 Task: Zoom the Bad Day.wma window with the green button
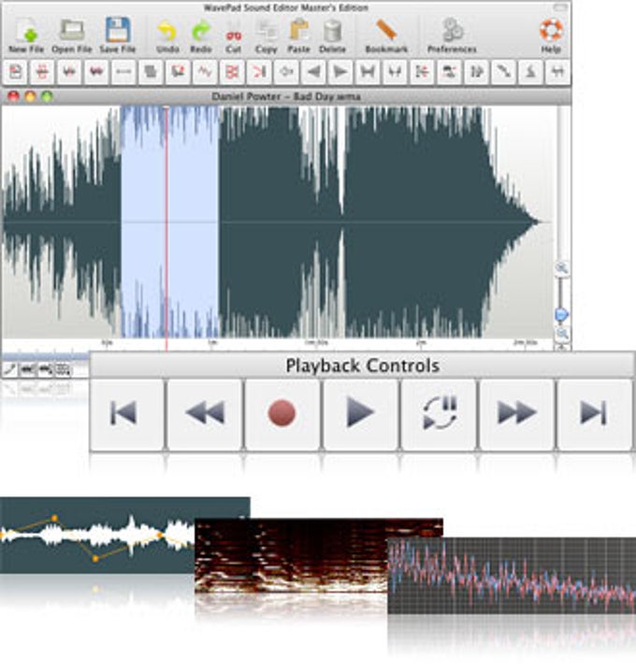[x=47, y=97]
